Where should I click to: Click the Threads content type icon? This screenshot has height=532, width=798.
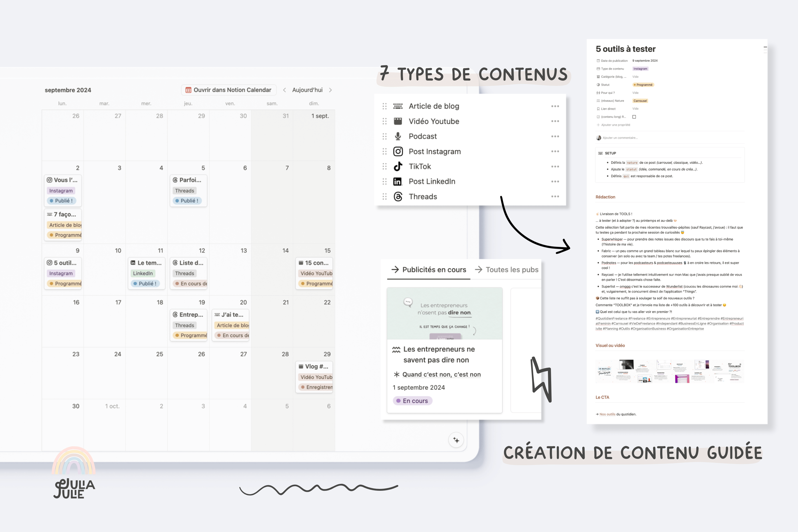[x=398, y=196]
